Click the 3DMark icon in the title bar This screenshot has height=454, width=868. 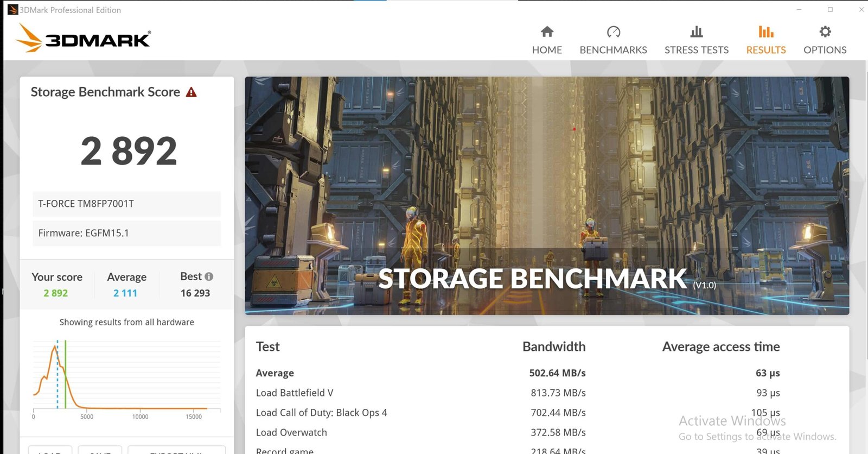[x=12, y=10]
